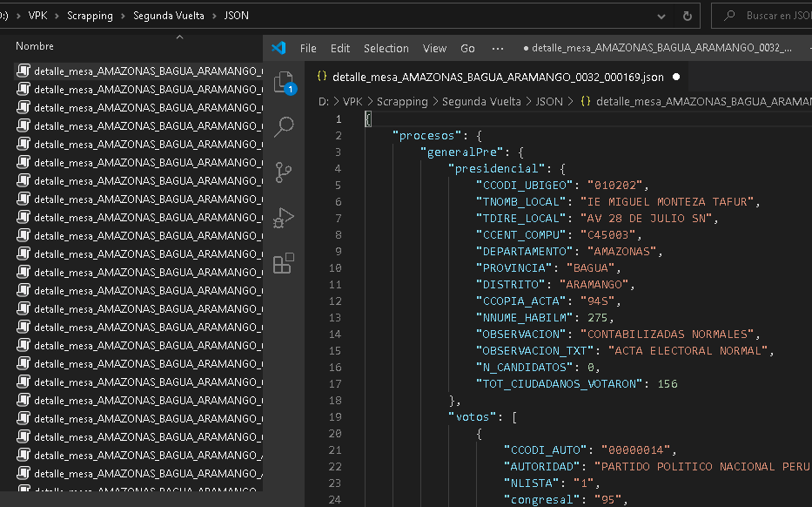
Task: Click the Nombre column header
Action: tap(35, 46)
